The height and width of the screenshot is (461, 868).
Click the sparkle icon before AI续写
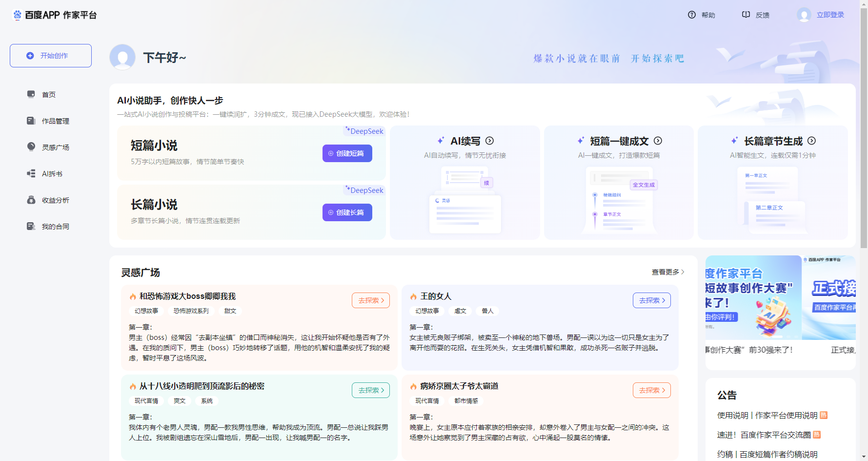pyautogui.click(x=441, y=141)
